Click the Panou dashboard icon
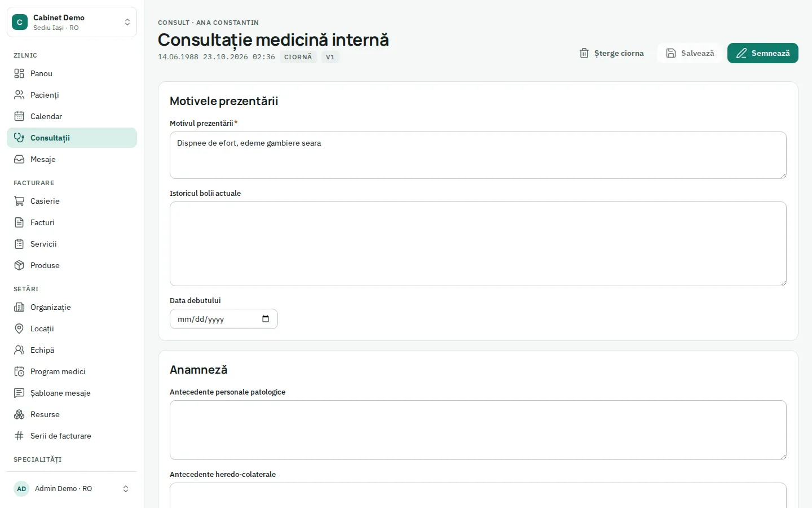Image resolution: width=812 pixels, height=508 pixels. pyautogui.click(x=19, y=73)
